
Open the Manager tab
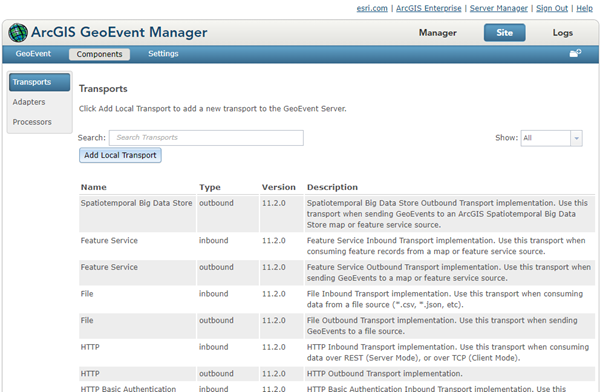pos(437,33)
